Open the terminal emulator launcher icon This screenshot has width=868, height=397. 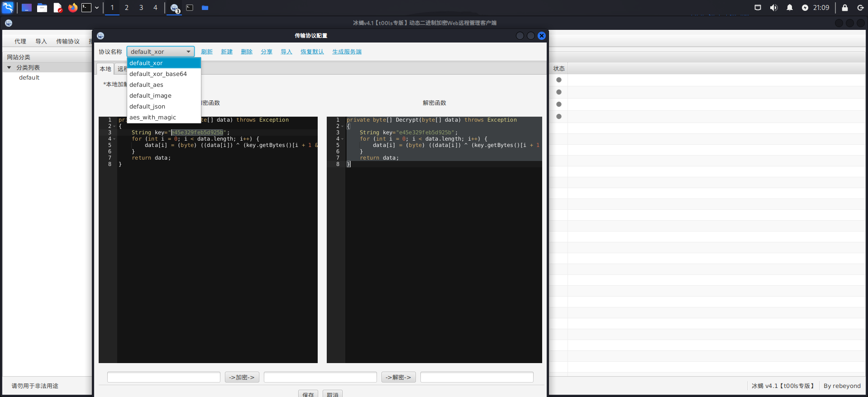coord(86,8)
